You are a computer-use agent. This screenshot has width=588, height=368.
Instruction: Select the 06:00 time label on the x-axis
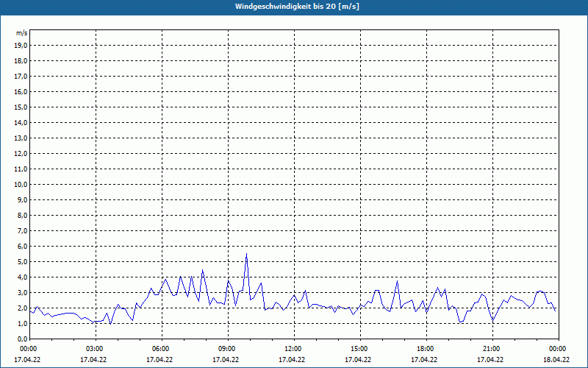(161, 348)
